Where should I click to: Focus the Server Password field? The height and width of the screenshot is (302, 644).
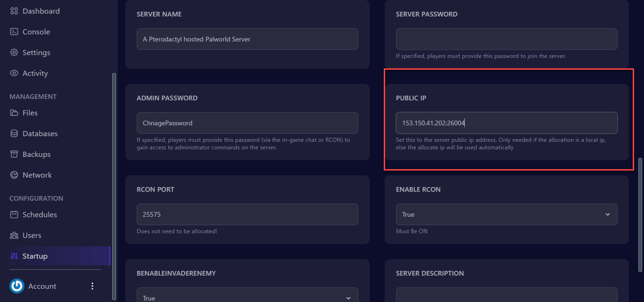pyautogui.click(x=507, y=39)
